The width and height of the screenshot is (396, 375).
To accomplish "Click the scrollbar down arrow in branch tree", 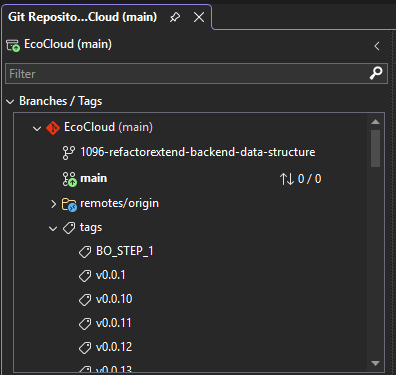I will point(376,363).
